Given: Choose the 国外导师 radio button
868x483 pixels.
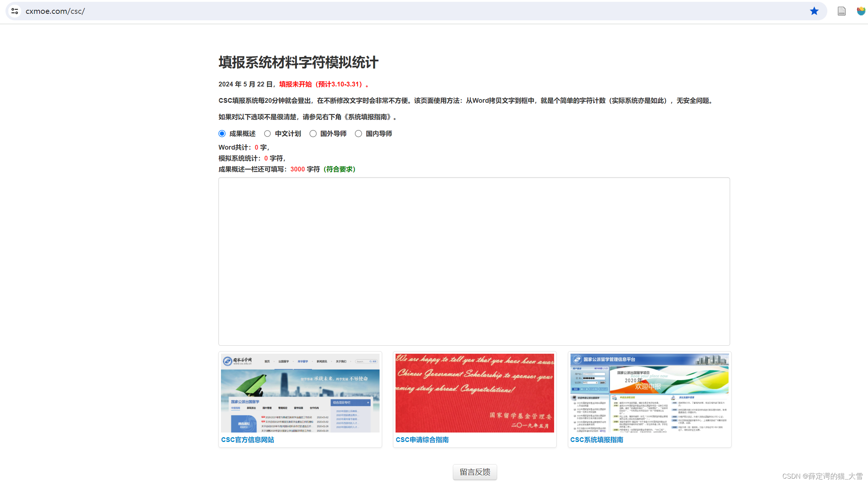Looking at the screenshot, I should [x=313, y=134].
